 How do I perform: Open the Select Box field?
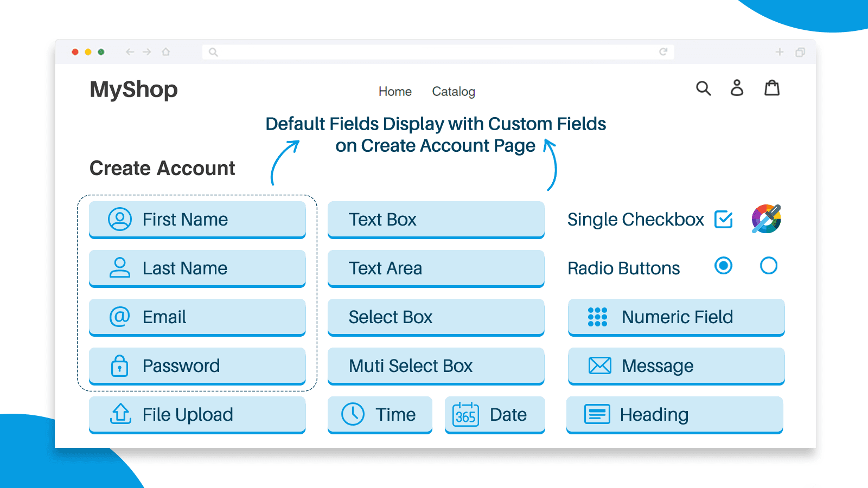pyautogui.click(x=436, y=317)
